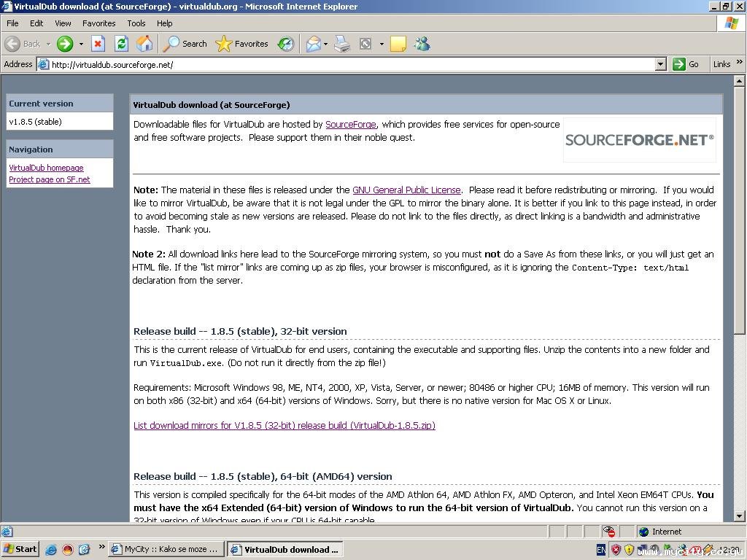Viewport: 747px width, 560px height.
Task: Click the vertical scrollbar up arrow
Action: [x=739, y=81]
